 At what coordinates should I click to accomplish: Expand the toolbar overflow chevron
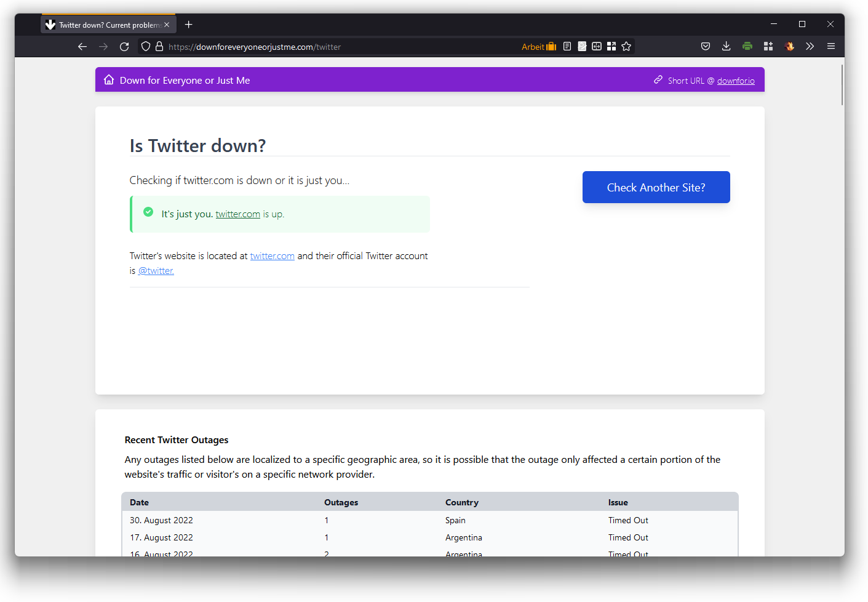pyautogui.click(x=810, y=47)
